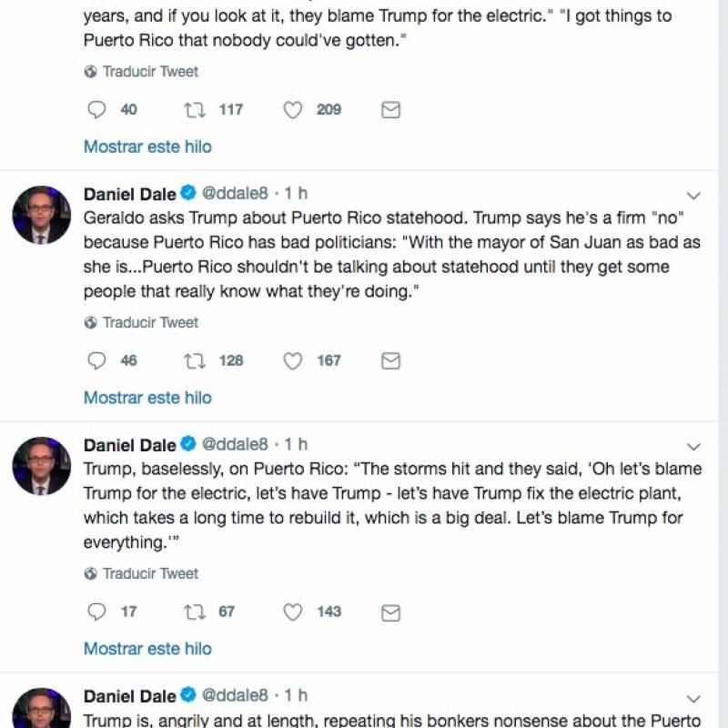
Task: Click 'Mostrar este hilo' under statehood tweet
Action: tap(147, 398)
